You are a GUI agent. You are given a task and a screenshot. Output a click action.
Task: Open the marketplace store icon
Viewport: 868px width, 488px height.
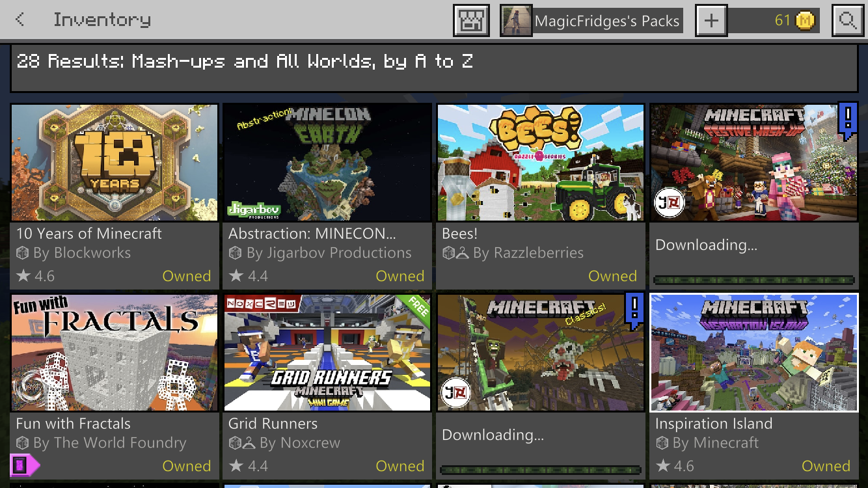(470, 21)
